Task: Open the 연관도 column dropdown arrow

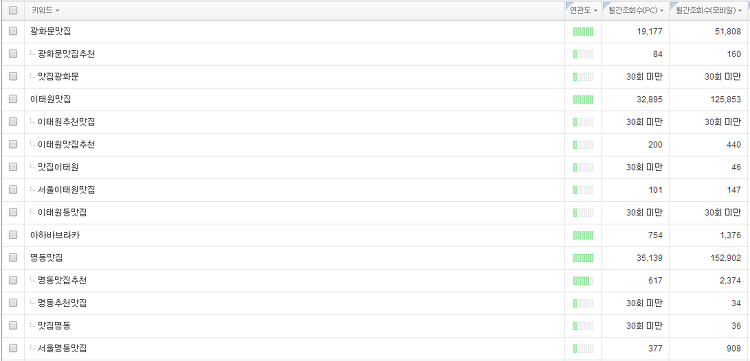Action: click(x=596, y=11)
